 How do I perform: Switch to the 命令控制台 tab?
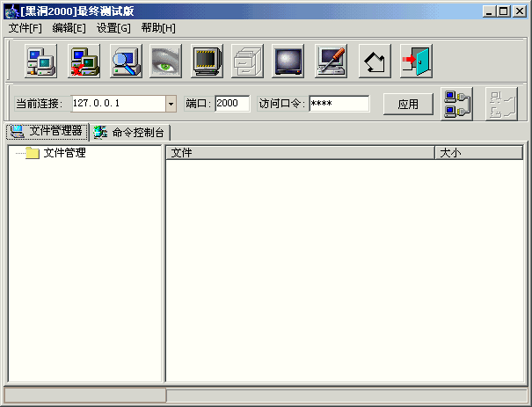tap(131, 132)
